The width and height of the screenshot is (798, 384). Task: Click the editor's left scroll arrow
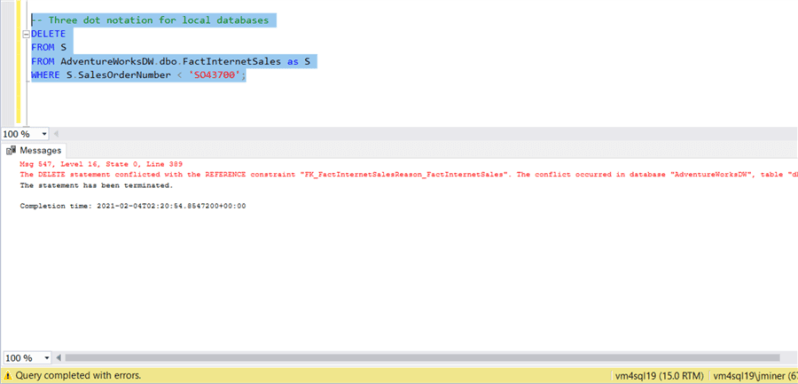pos(55,134)
